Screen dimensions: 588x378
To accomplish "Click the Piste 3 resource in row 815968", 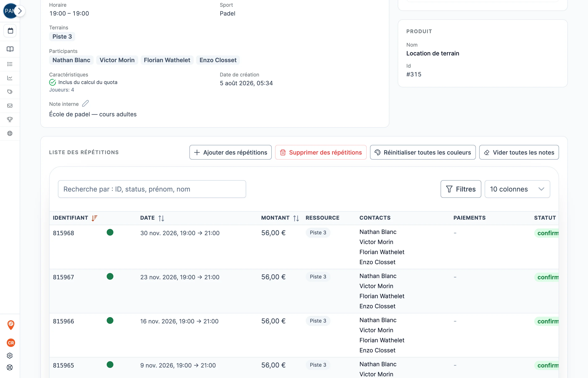I will (318, 233).
